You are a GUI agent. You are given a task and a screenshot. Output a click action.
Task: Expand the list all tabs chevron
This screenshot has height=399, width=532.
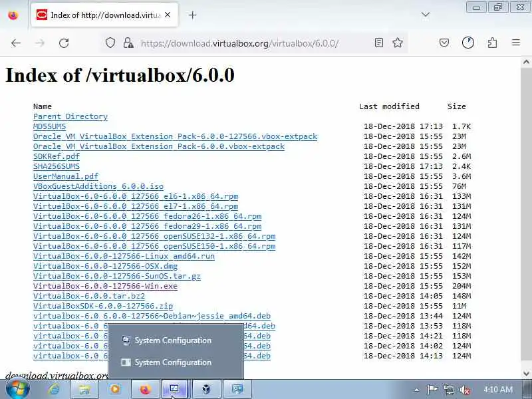[426, 15]
